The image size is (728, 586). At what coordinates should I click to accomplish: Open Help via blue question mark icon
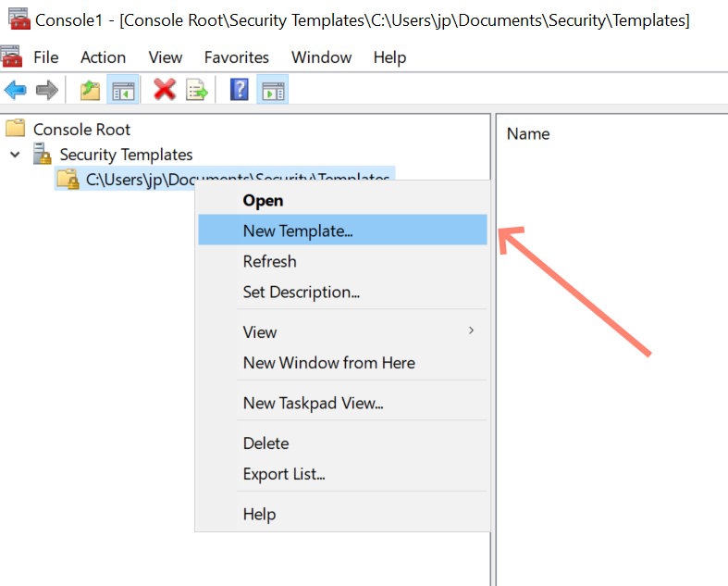tap(239, 90)
